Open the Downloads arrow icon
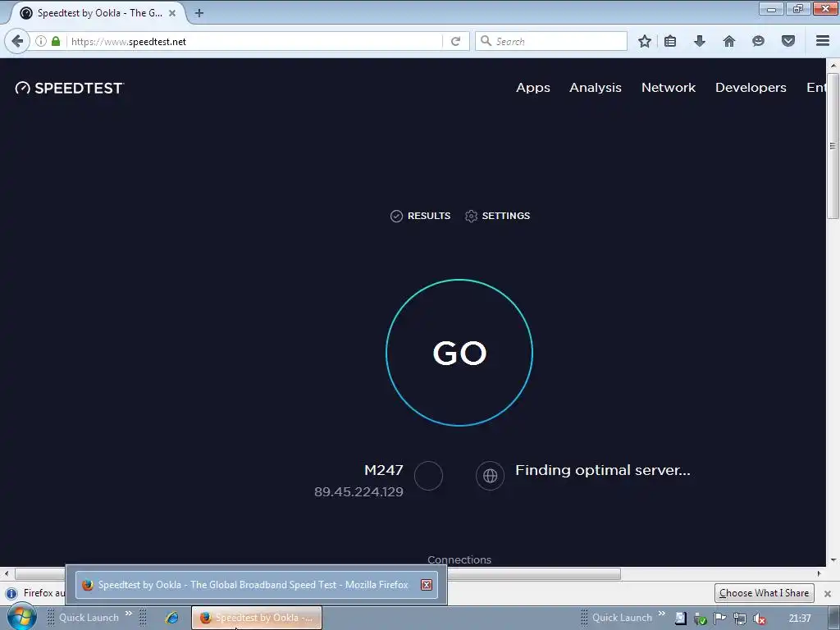Screen dimensions: 840x630 coord(700,41)
